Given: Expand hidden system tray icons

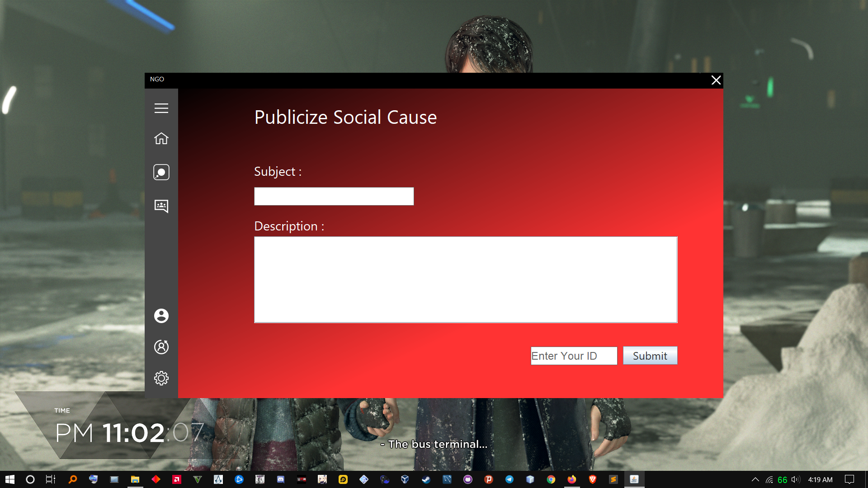Looking at the screenshot, I should 755,479.
